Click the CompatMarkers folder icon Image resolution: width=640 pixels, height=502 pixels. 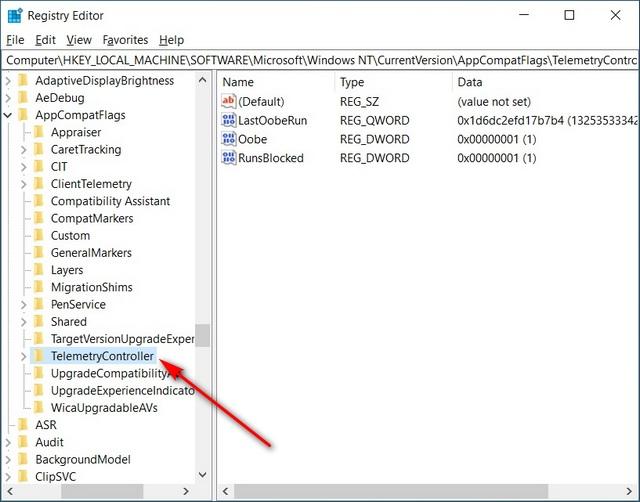(39, 218)
